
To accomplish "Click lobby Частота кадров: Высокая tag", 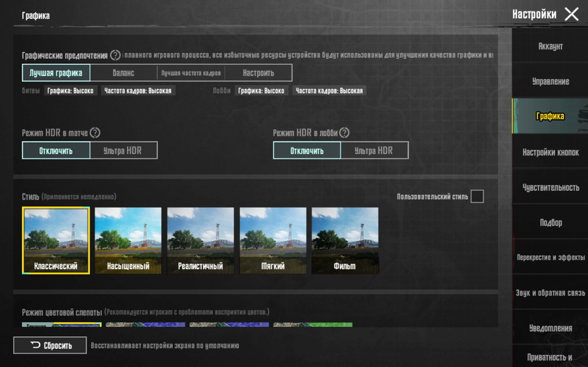I will [329, 90].
